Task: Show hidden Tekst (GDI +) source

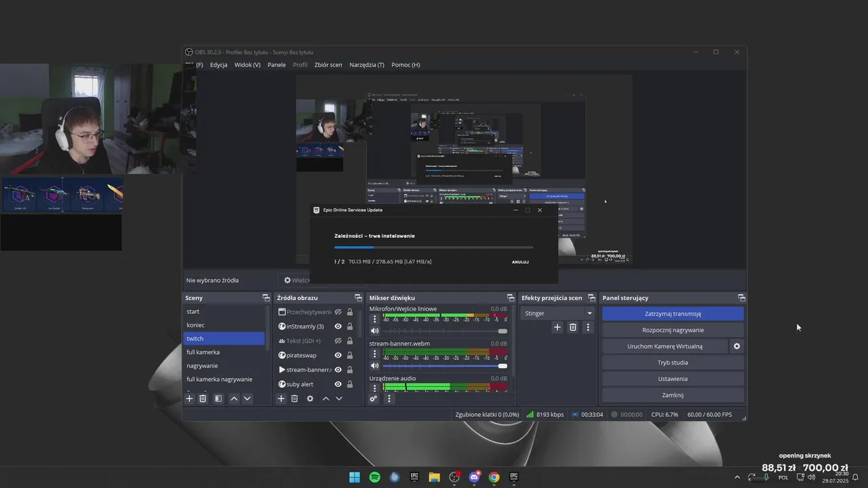Action: tap(338, 341)
